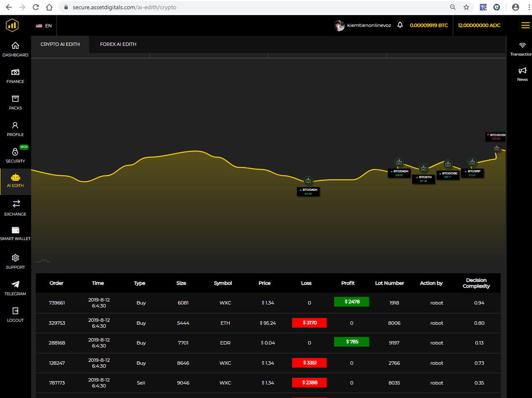Go to Packs in the sidebar
This screenshot has height=398, width=532.
[15, 99]
